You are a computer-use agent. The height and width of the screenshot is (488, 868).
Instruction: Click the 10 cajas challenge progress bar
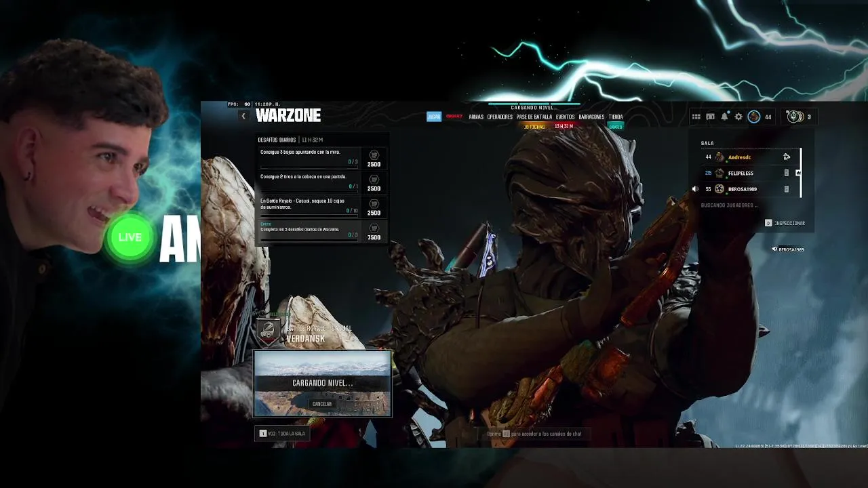(x=309, y=216)
